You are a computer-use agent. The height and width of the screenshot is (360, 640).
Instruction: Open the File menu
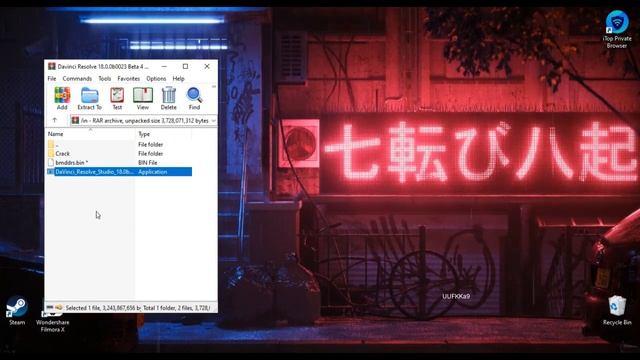pyautogui.click(x=52, y=78)
